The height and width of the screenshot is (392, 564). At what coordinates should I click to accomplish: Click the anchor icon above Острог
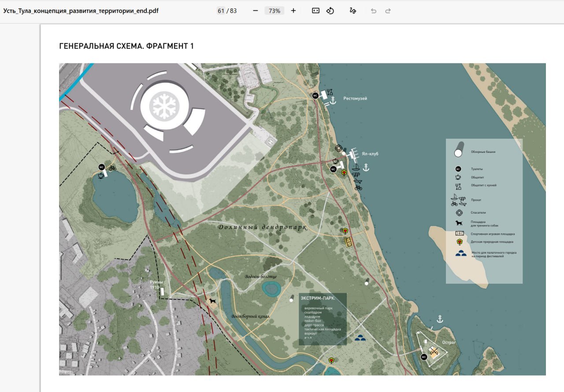[x=439, y=319]
